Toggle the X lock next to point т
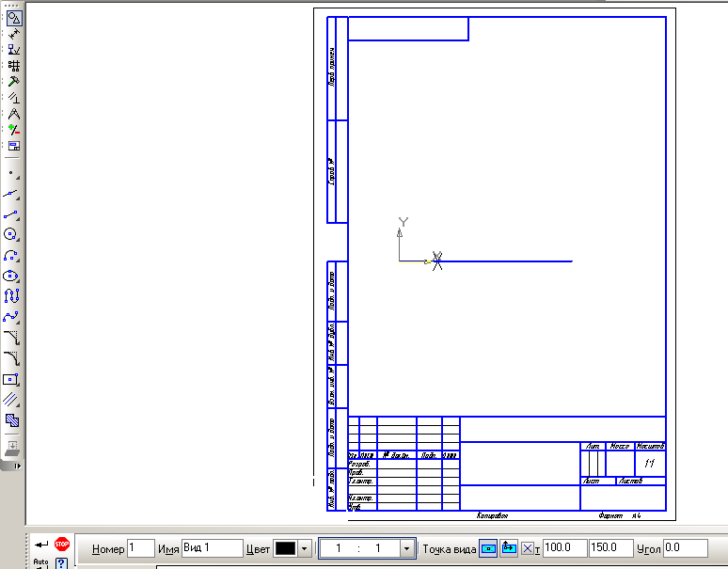The height and width of the screenshot is (569, 728). point(528,549)
